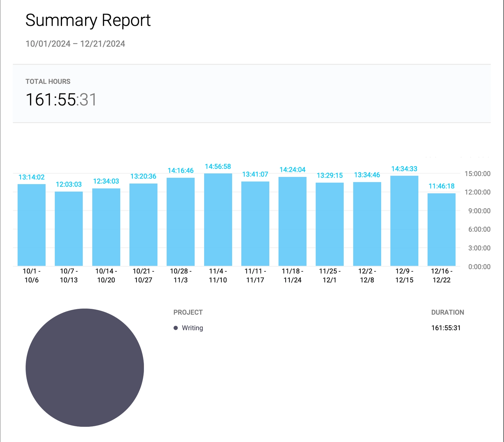The image size is (504, 442).
Task: Click the 14:56:58 bar value label
Action: [218, 167]
